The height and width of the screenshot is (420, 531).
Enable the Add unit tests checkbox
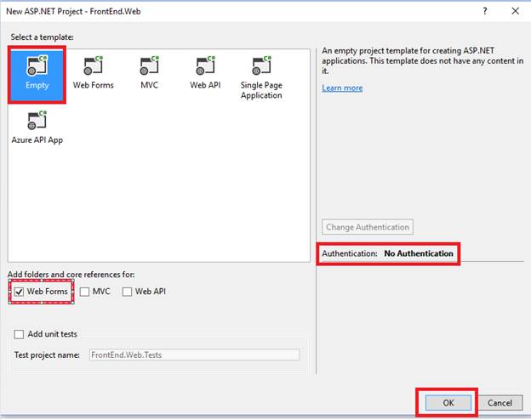click(x=19, y=334)
